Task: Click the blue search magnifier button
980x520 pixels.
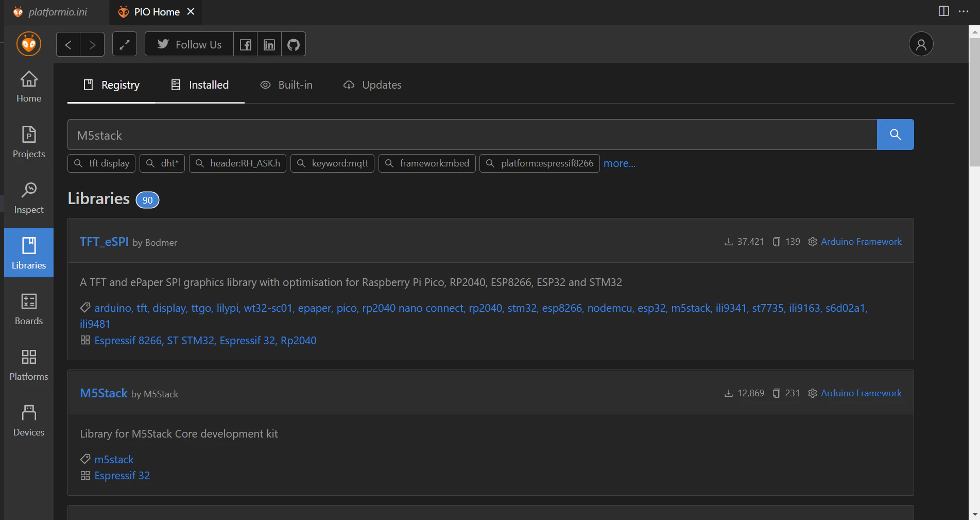Action: point(896,135)
